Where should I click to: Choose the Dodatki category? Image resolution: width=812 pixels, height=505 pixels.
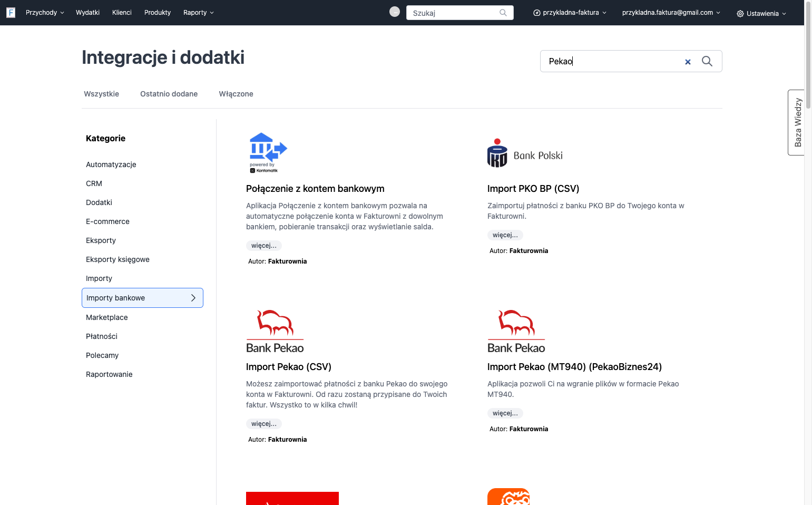pyautogui.click(x=99, y=202)
